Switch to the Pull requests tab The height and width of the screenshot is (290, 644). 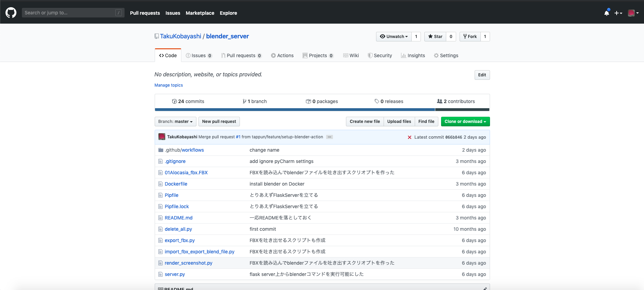pos(241,55)
